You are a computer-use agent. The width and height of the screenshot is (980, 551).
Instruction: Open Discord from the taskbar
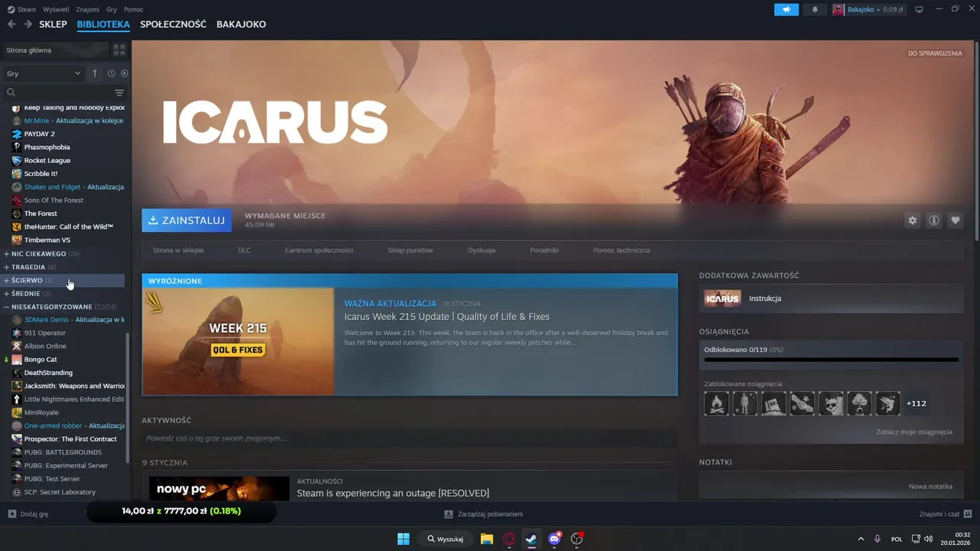554,539
